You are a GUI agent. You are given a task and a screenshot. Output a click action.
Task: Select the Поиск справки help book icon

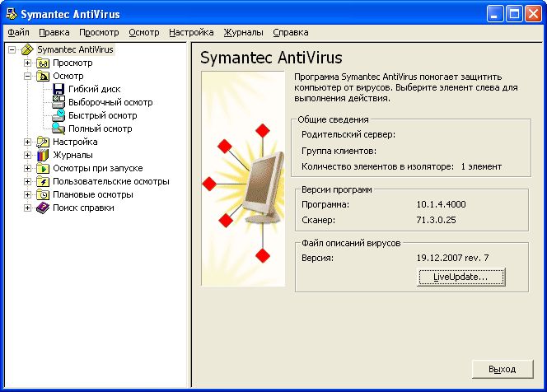(x=43, y=208)
